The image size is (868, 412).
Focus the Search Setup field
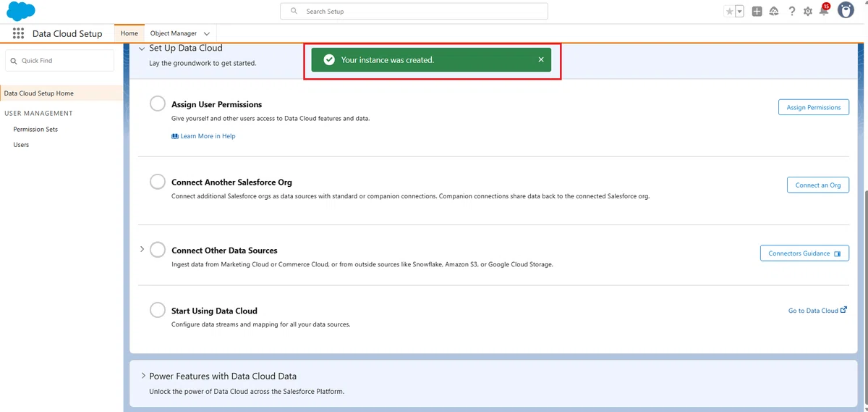(414, 12)
